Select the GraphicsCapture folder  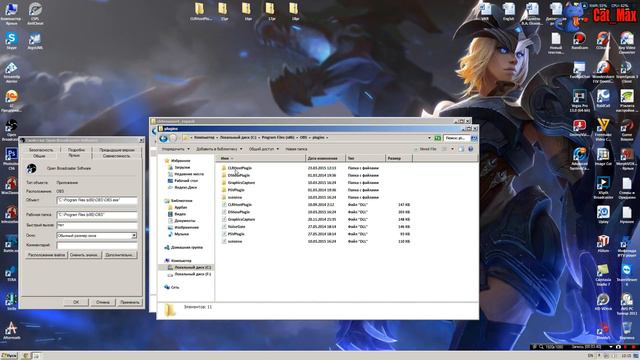pyautogui.click(x=241, y=182)
